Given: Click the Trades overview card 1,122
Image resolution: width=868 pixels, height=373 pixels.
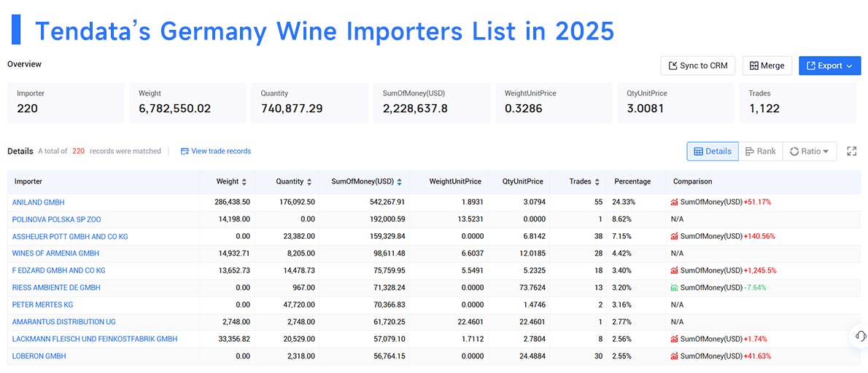Looking at the screenshot, I should [x=798, y=103].
